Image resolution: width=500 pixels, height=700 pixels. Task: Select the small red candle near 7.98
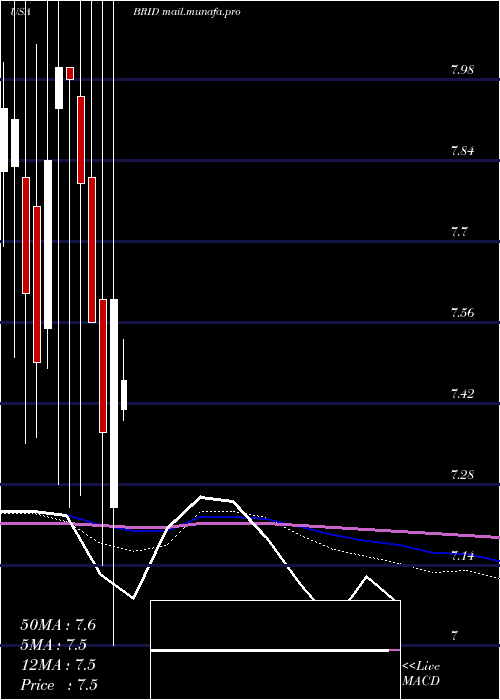70,73
